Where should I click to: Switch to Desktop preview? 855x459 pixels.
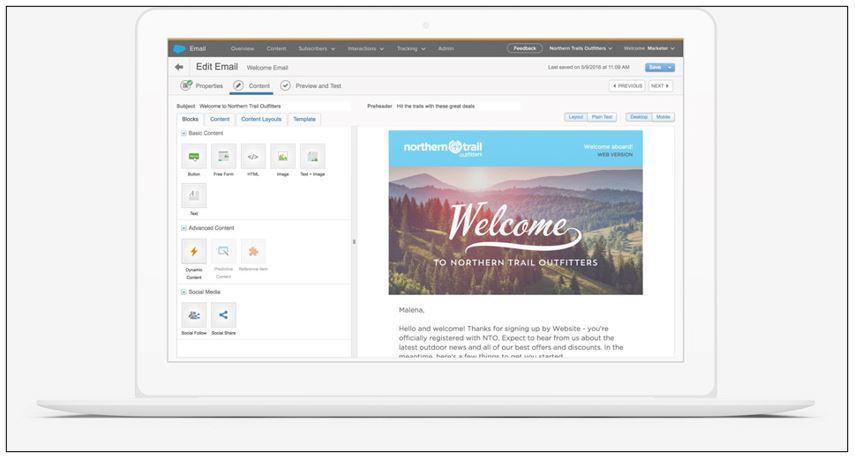(639, 117)
